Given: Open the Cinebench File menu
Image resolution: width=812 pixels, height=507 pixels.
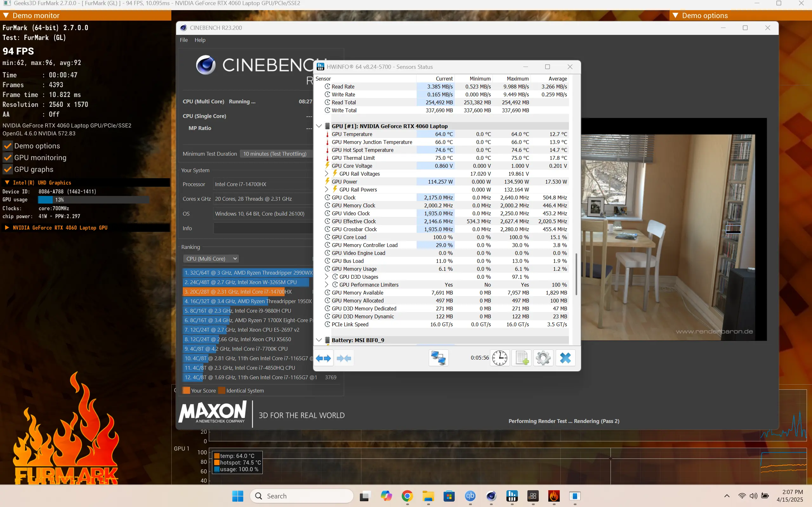Looking at the screenshot, I should tap(183, 40).
